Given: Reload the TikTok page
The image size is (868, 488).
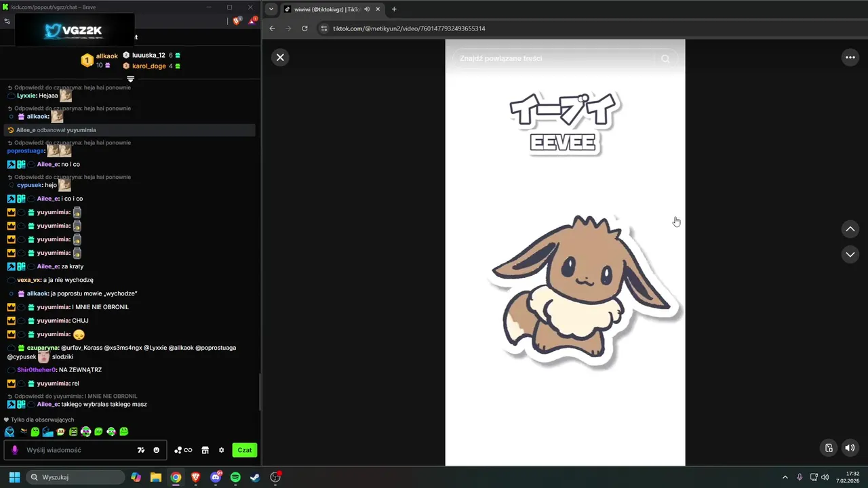Looking at the screenshot, I should pos(304,28).
